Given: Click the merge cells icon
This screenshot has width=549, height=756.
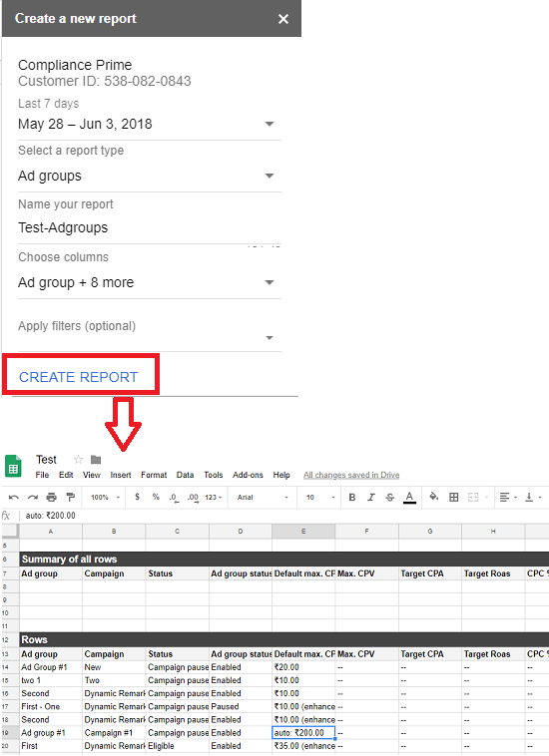Looking at the screenshot, I should (x=473, y=497).
